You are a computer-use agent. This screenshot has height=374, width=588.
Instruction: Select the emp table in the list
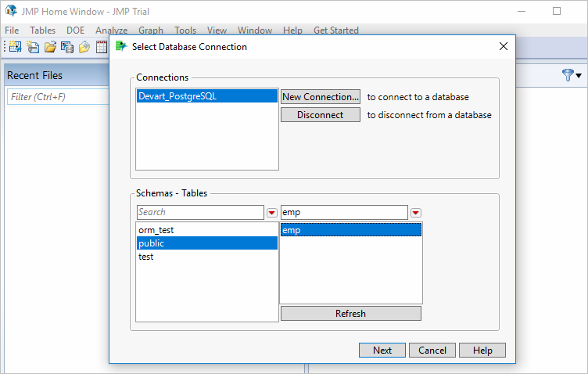pyautogui.click(x=351, y=230)
